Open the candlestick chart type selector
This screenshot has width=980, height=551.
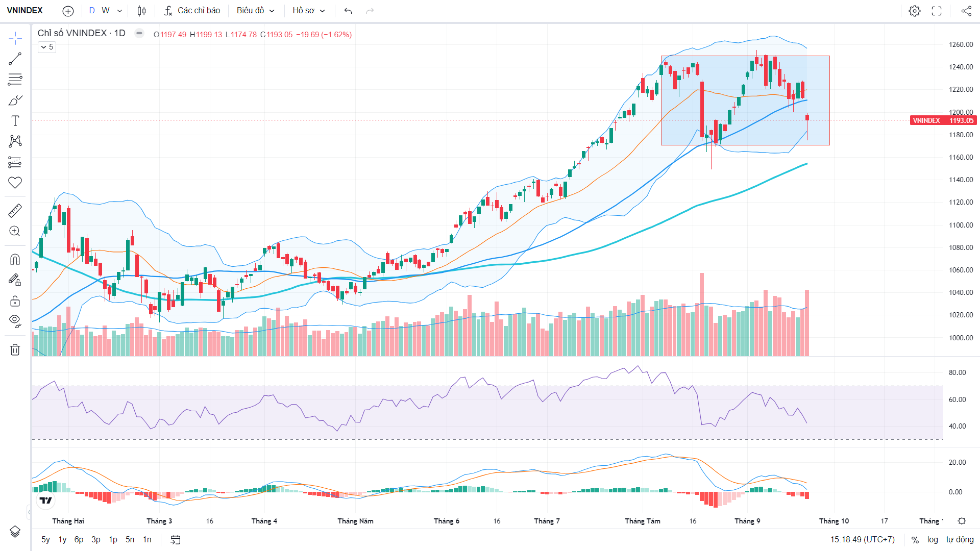pos(142,11)
